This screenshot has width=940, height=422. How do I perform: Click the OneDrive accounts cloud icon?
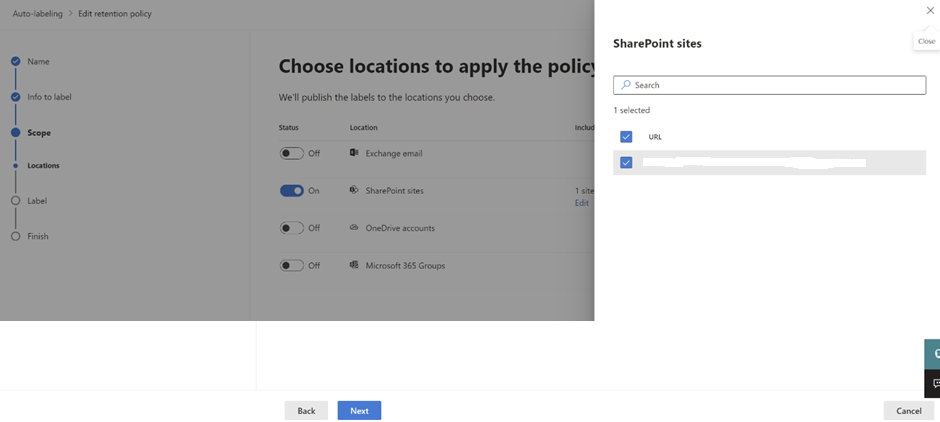pyautogui.click(x=354, y=228)
